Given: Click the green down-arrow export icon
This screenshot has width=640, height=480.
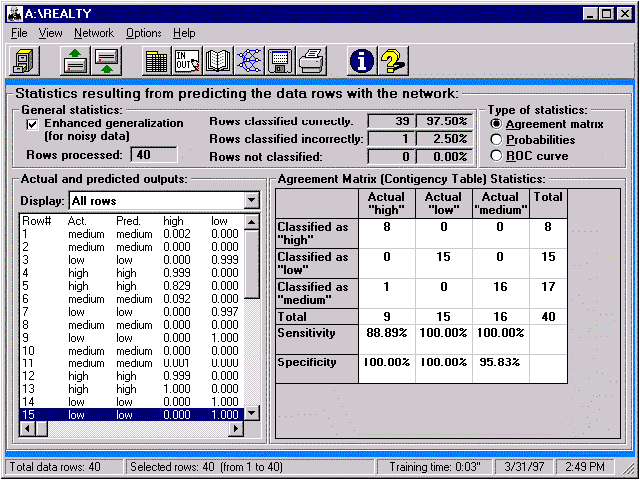Looking at the screenshot, I should 106,61.
